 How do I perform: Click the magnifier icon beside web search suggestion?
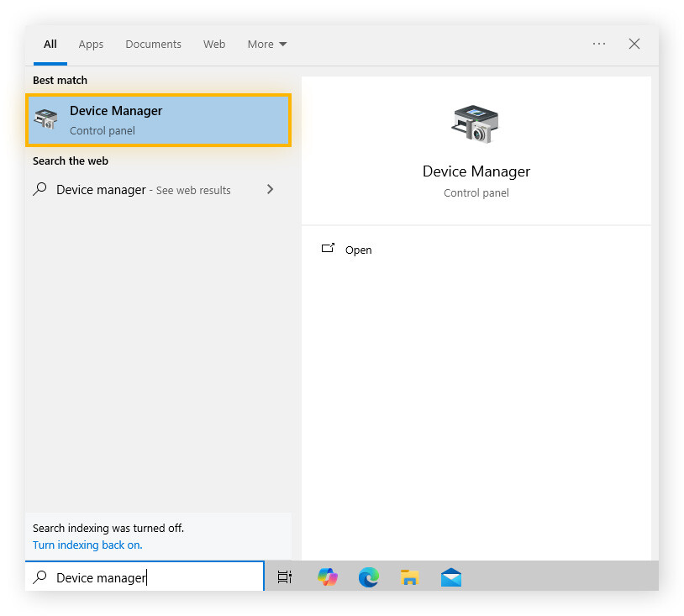pyautogui.click(x=40, y=190)
